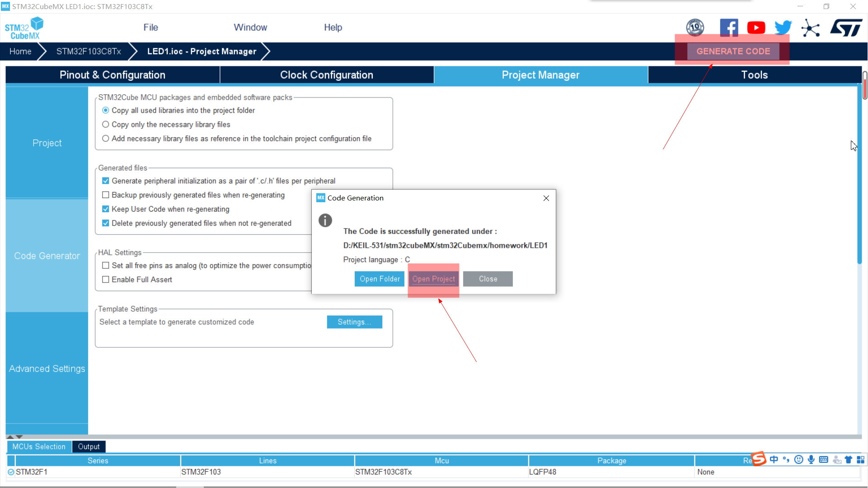Screen dimensions: 868x488
Task: Toggle Delete previously generated files when not re-generated
Action: tap(105, 223)
